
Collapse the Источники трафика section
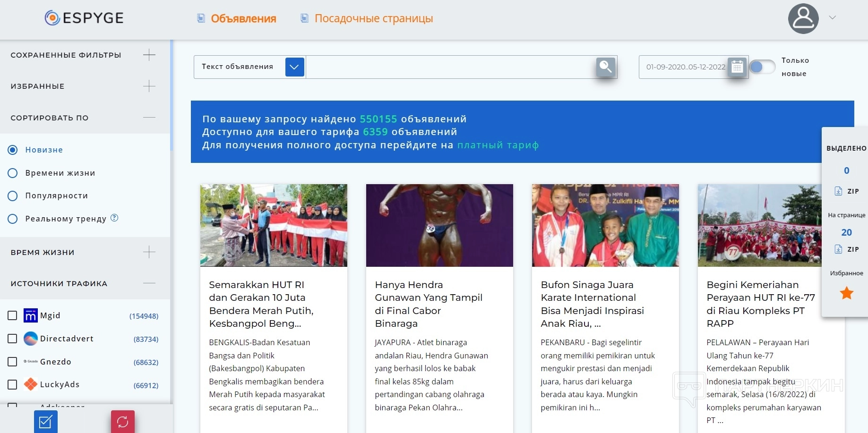(149, 283)
